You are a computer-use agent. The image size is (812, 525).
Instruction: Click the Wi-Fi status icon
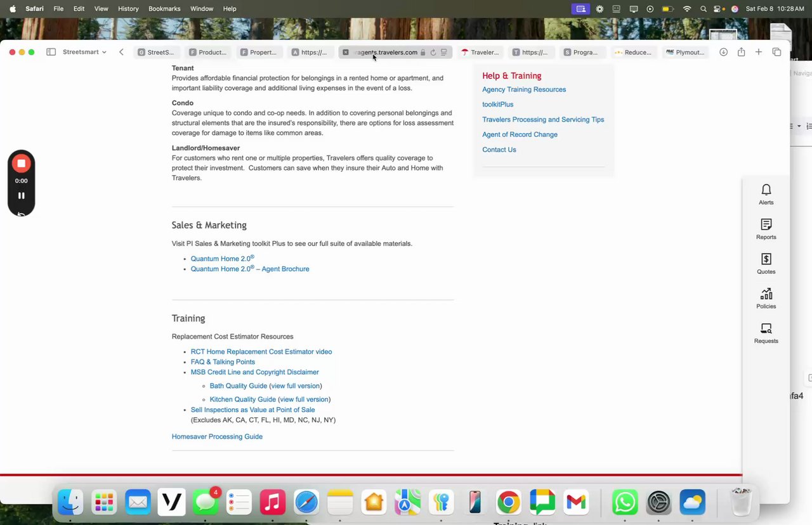[686, 9]
